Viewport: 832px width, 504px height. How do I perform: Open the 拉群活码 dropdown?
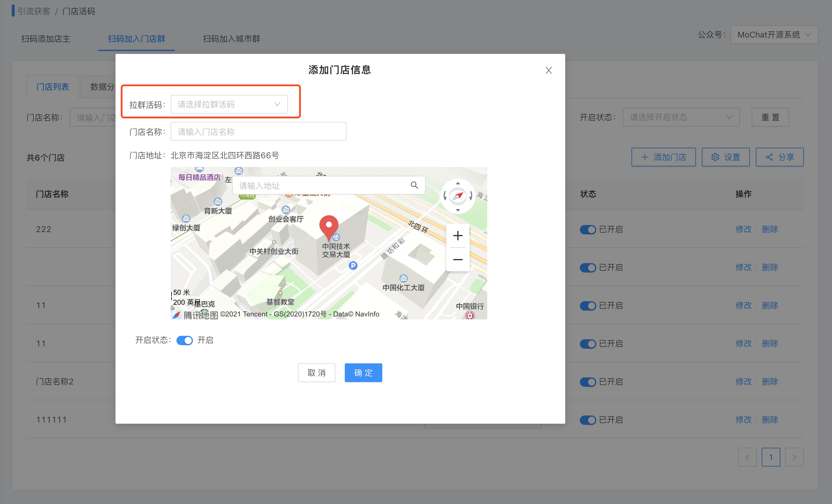tap(229, 104)
